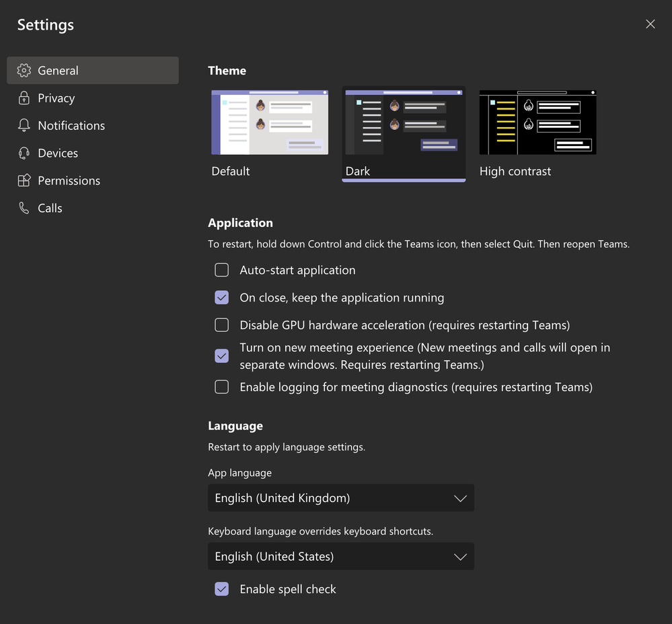Click the Devices headset icon
672x624 pixels.
coord(24,153)
